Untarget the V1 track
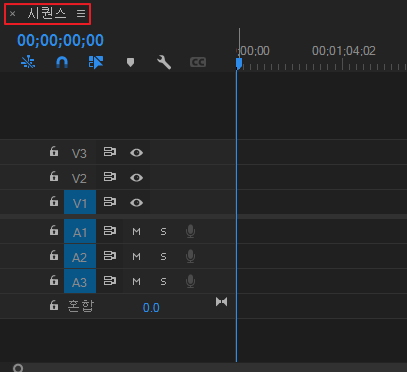407x372 pixels. 80,202
